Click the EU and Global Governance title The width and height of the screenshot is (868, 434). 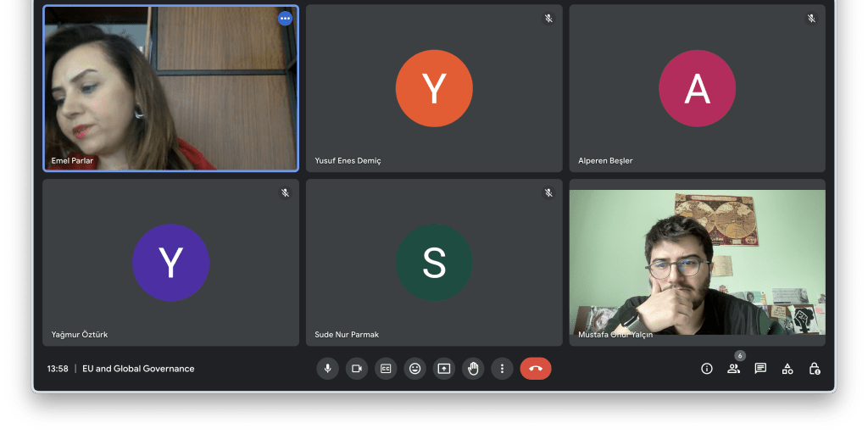coord(138,369)
